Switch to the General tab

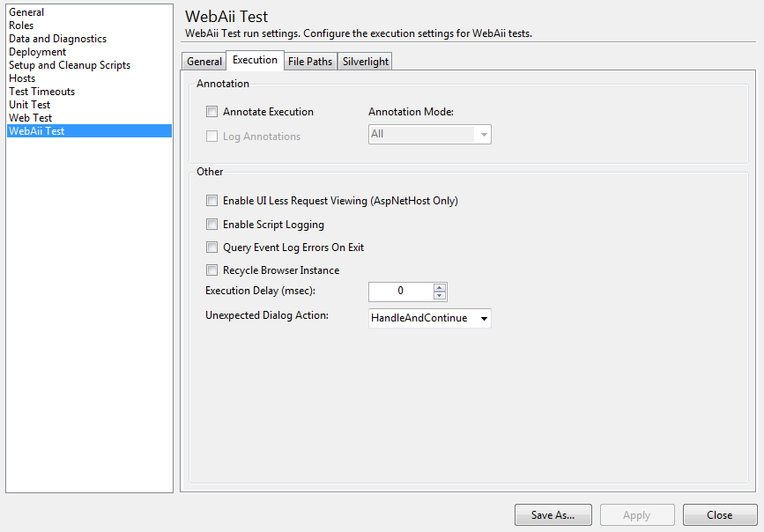click(x=204, y=62)
